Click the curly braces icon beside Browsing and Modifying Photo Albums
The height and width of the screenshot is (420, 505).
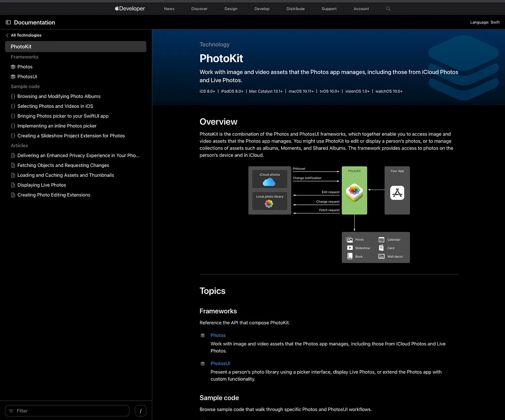coord(13,96)
